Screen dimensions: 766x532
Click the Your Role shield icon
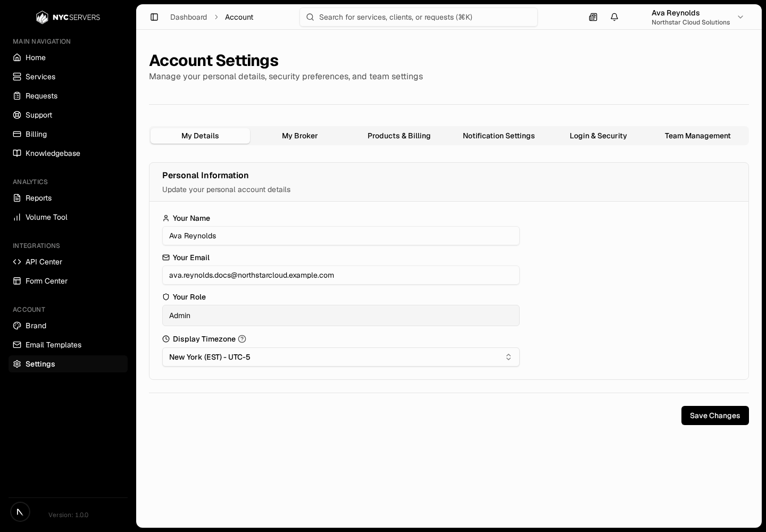tap(166, 297)
